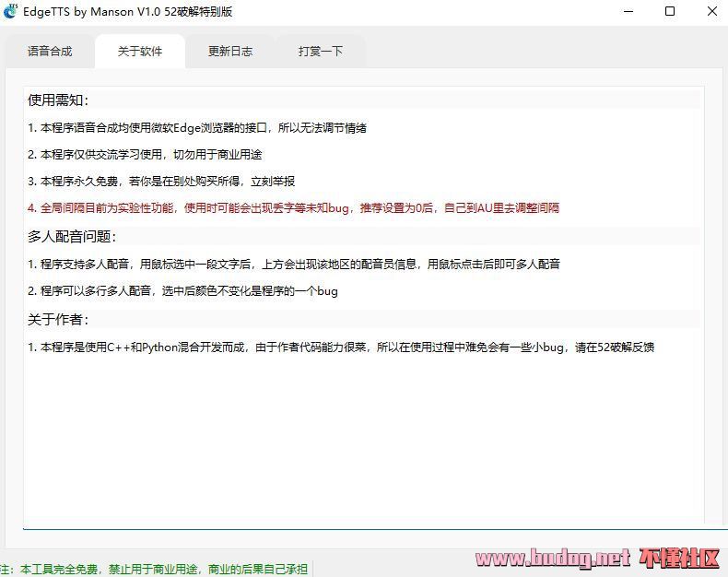
Task: Click the line 程序支持多人配音
Action: 293,264
